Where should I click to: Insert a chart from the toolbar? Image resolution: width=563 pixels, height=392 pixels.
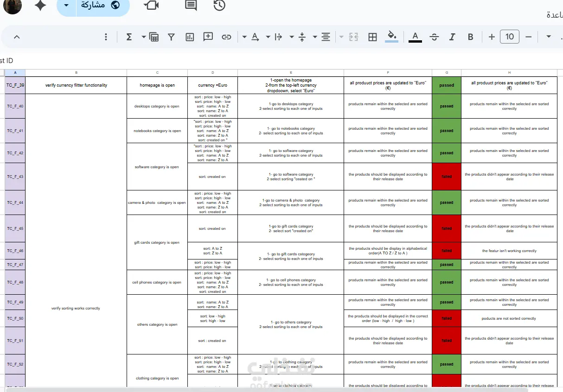click(190, 37)
